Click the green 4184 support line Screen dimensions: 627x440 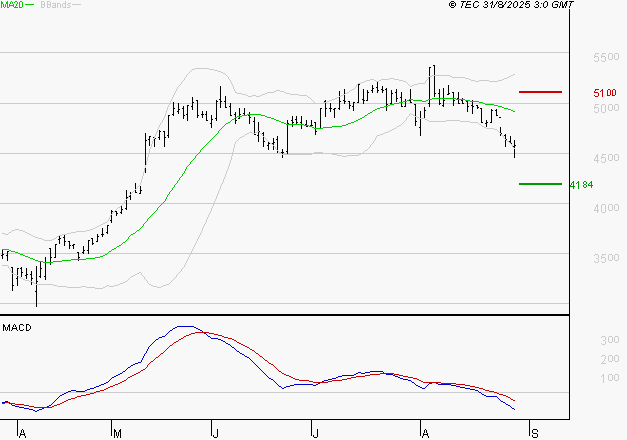[x=540, y=184]
